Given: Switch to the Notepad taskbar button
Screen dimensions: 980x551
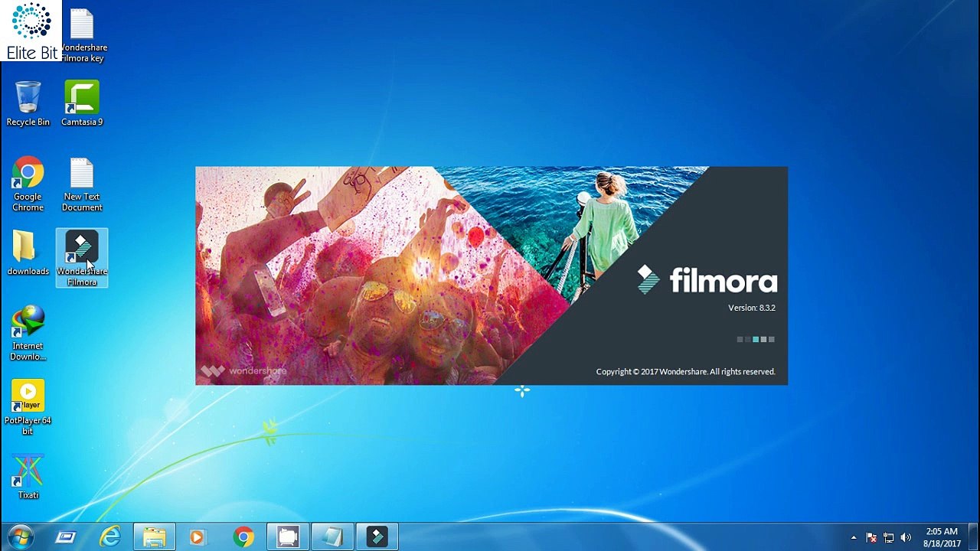Looking at the screenshot, I should 332,537.
